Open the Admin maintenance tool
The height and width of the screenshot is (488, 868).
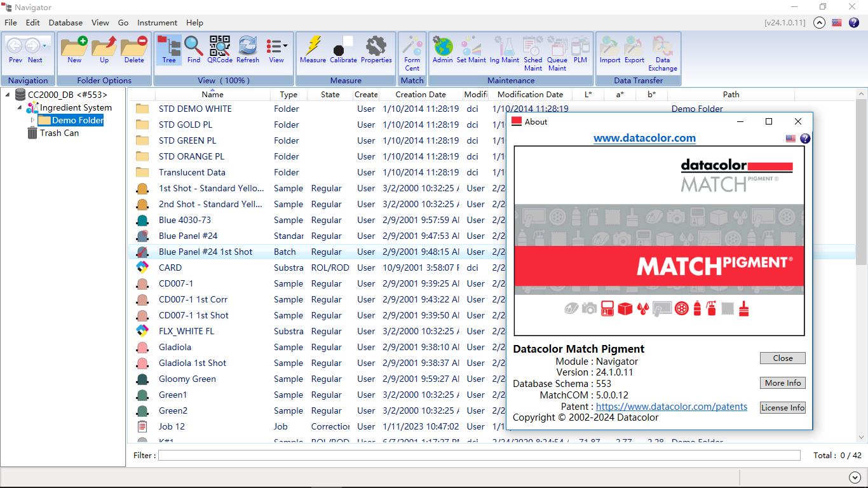(443, 50)
